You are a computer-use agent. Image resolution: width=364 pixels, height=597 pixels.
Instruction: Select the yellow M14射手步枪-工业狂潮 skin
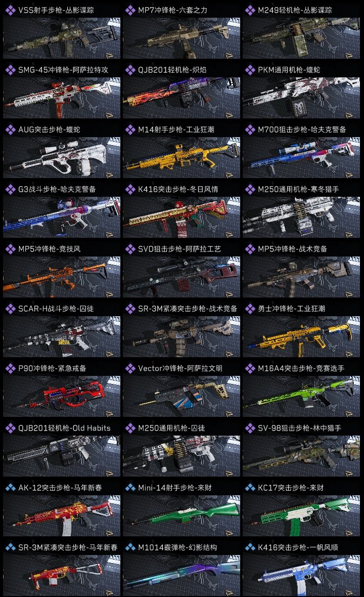click(x=181, y=158)
